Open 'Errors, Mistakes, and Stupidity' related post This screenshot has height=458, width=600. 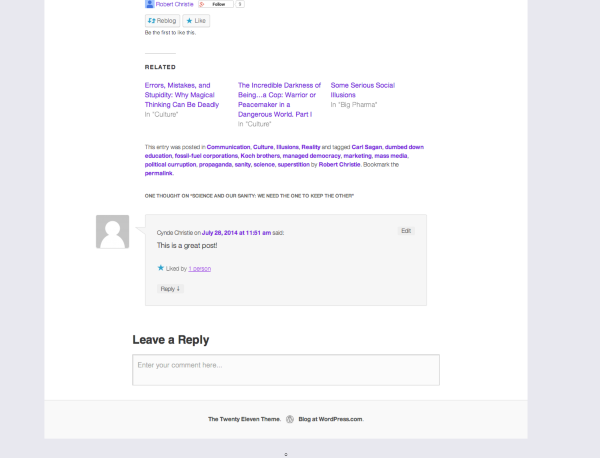coord(182,95)
